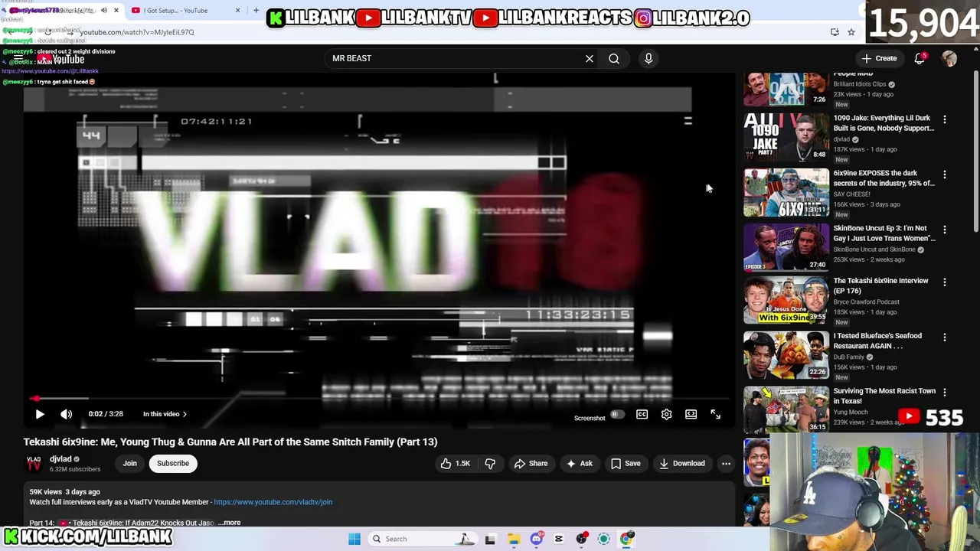Open the account avatar menu

coord(949,58)
